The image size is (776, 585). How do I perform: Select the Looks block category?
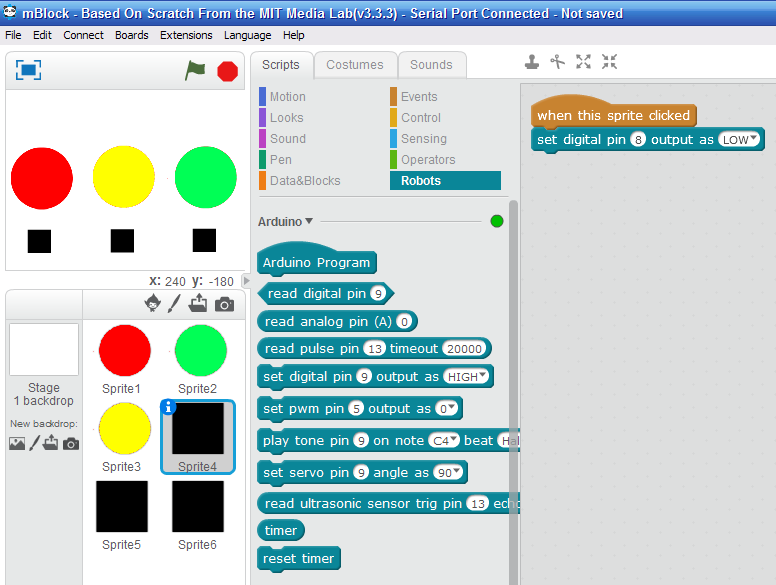pos(281,118)
